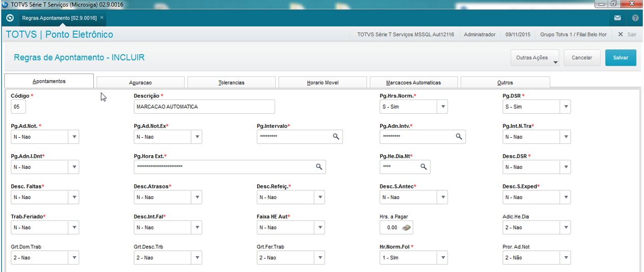Image resolution: width=644 pixels, height=272 pixels.
Task: Click the Salvar button
Action: (x=621, y=58)
